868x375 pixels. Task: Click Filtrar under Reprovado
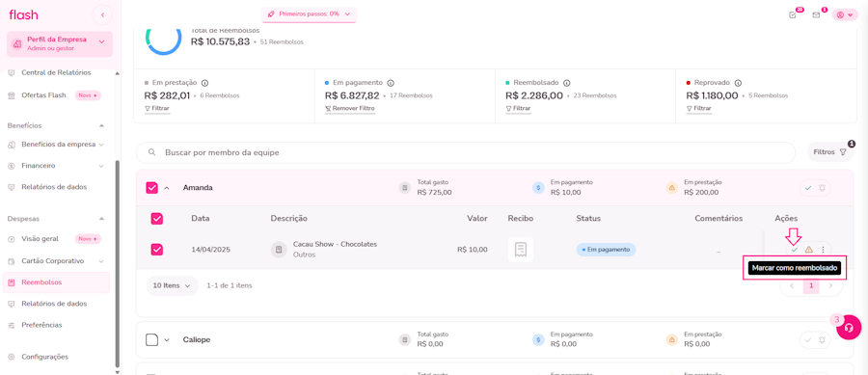[x=698, y=108]
